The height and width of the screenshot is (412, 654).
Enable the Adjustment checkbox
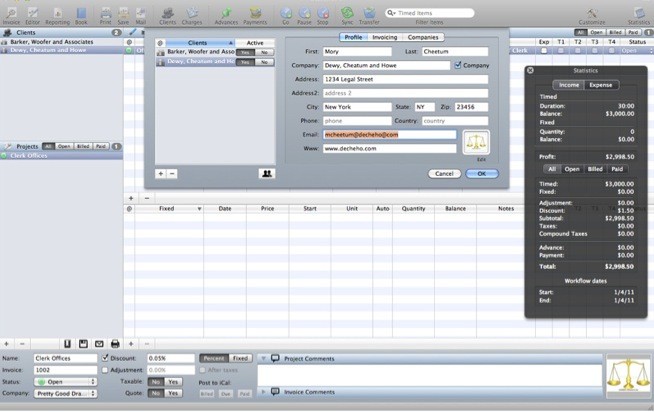[x=105, y=370]
